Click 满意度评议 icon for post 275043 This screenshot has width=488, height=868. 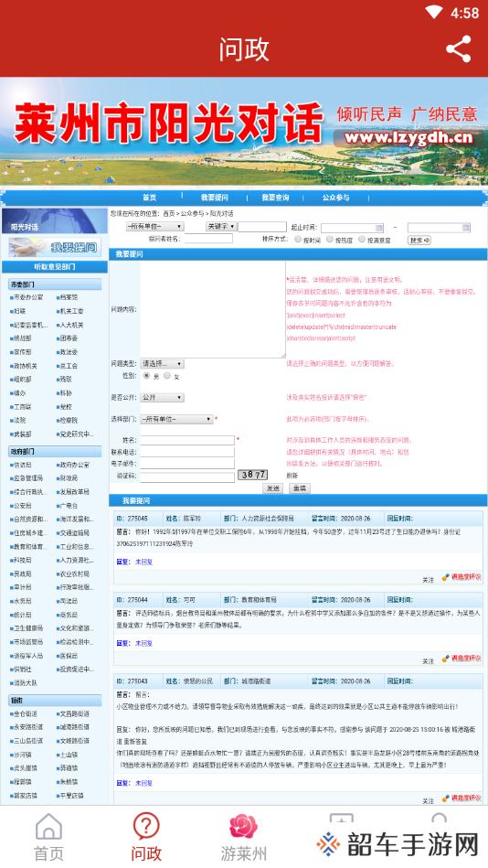[461, 798]
